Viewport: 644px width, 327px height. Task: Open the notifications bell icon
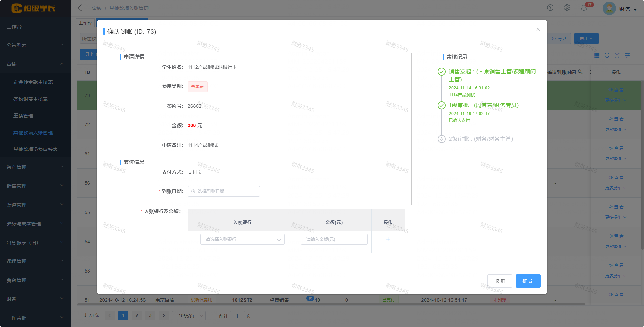(x=584, y=8)
